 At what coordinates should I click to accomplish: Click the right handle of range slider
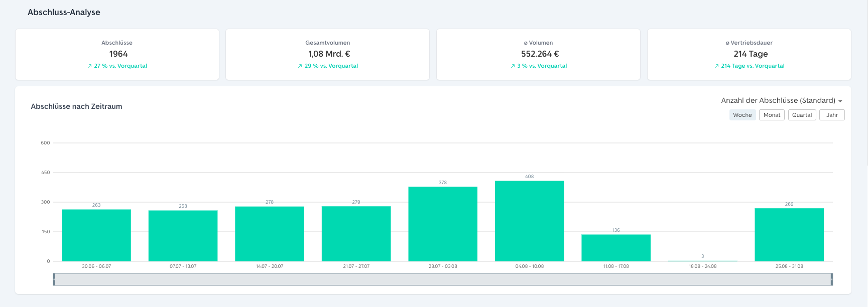(831, 279)
